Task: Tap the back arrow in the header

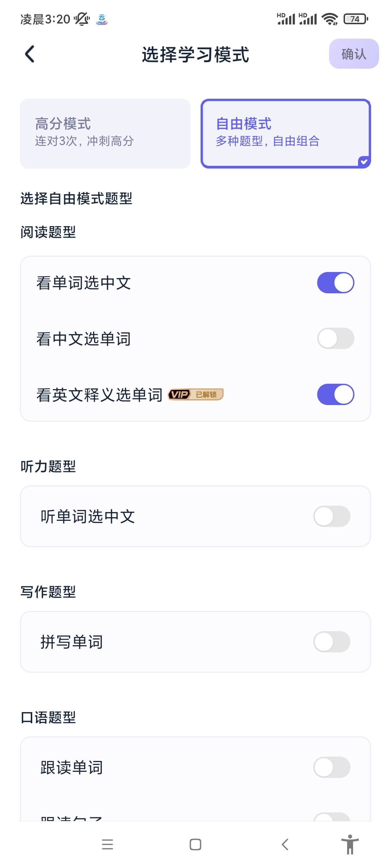Action: pos(30,54)
